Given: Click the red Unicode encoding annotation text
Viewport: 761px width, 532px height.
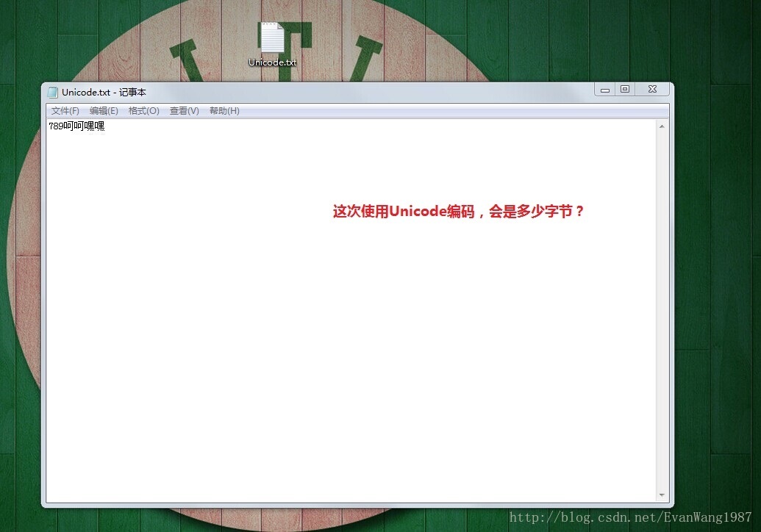Looking at the screenshot, I should [x=458, y=212].
